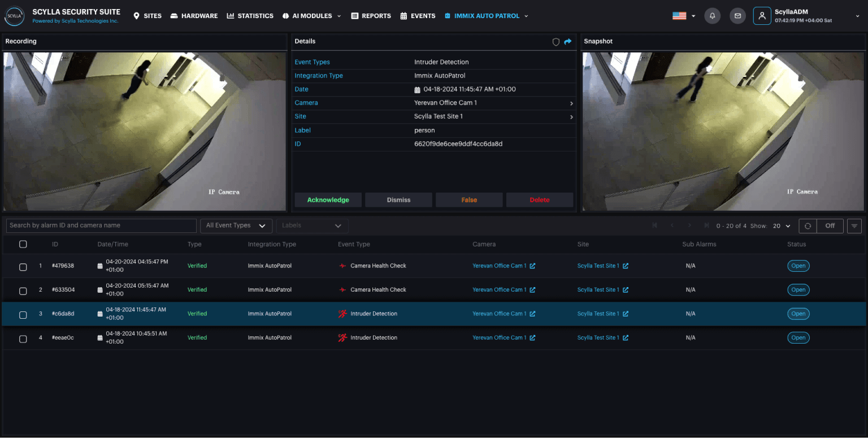
Task: Open the Hardware menu
Action: pyautogui.click(x=194, y=16)
